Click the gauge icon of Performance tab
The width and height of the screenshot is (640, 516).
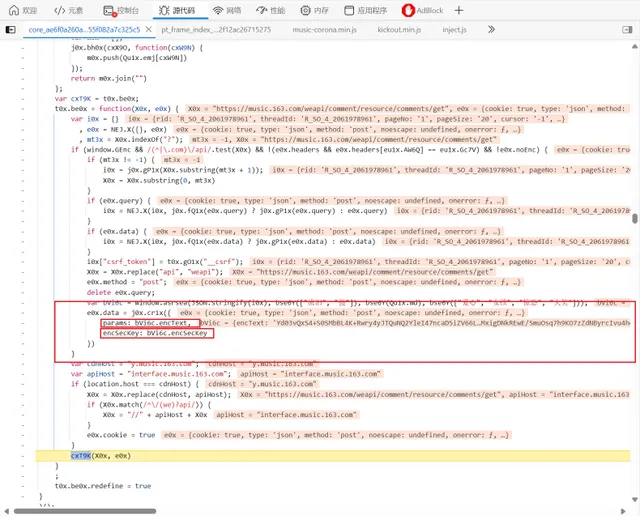[x=262, y=10]
